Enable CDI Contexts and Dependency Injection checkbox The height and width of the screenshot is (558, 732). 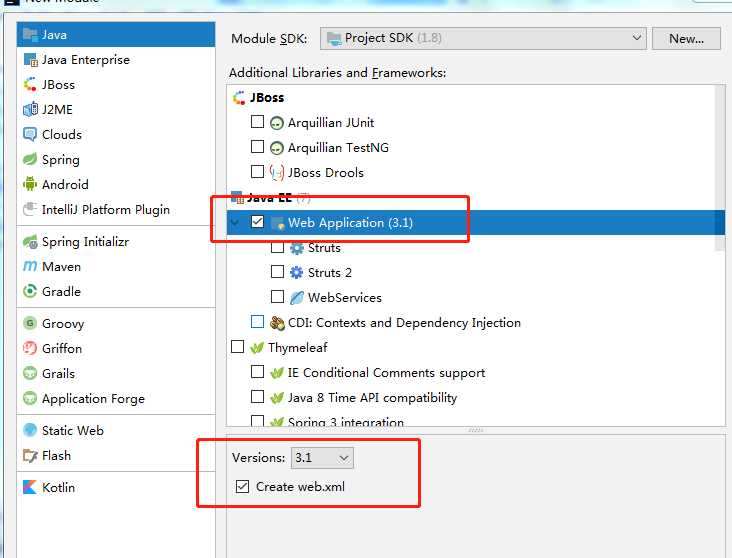coord(257,321)
